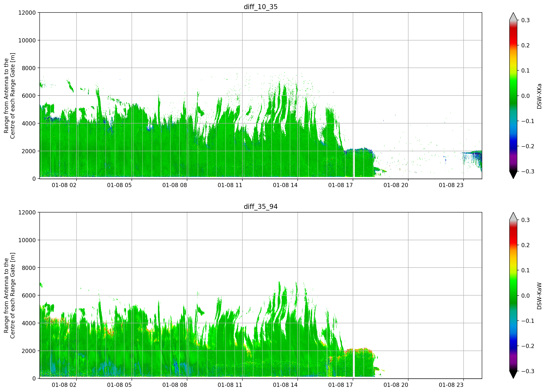Viewport: 546px width, 392px height.
Task: Click "01-08 23" x-tick under diff_10_35
Action: (x=451, y=185)
